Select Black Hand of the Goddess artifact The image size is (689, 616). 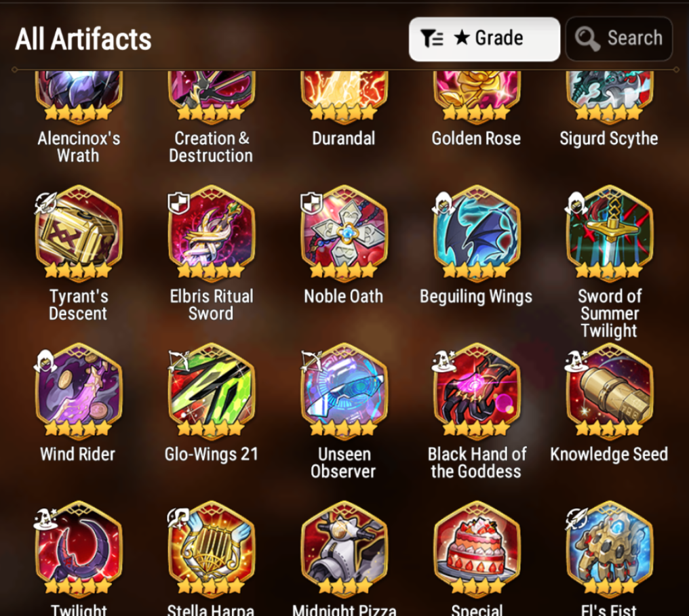click(x=477, y=390)
